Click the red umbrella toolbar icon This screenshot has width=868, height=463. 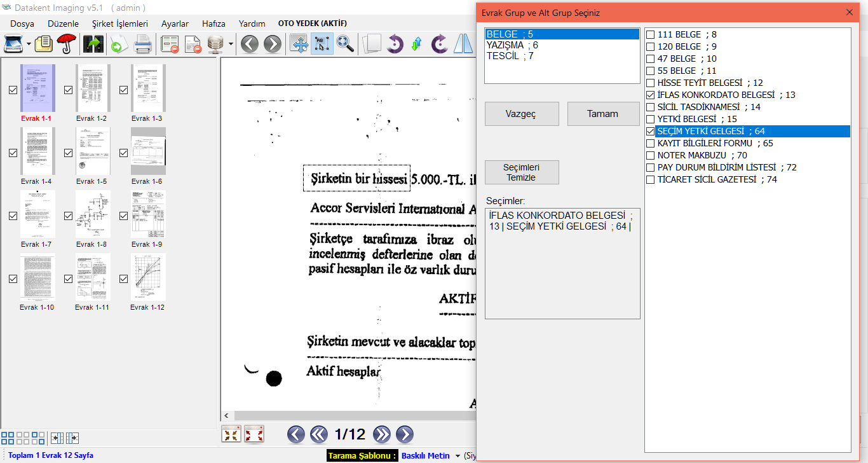(x=65, y=44)
